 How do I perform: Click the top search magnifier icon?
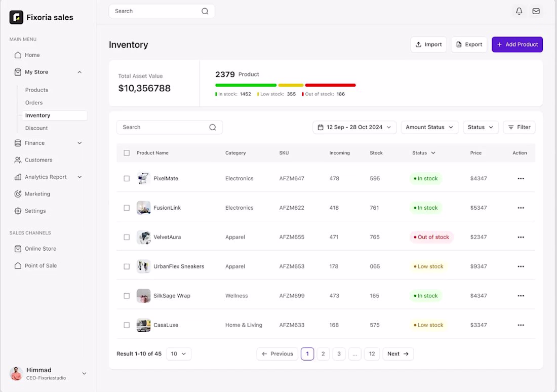pos(205,11)
